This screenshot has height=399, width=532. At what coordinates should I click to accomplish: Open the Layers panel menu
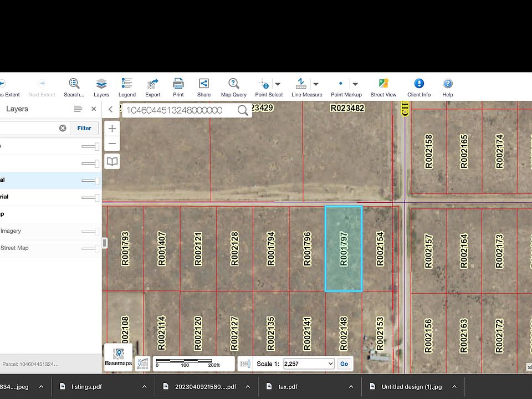[x=78, y=109]
